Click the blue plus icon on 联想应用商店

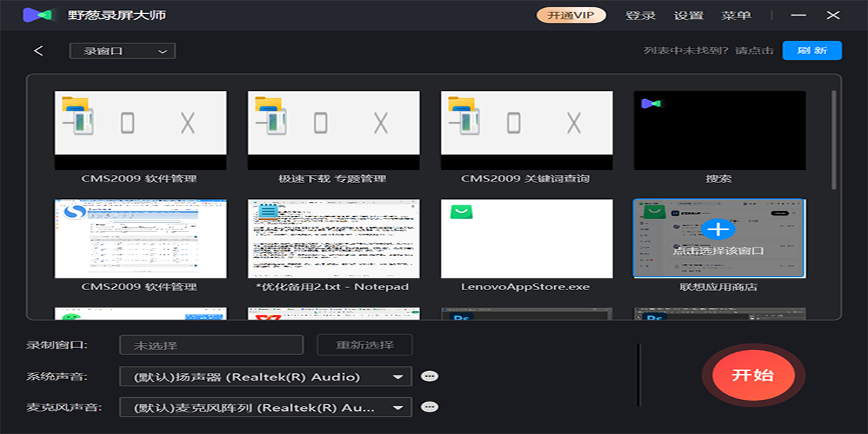coord(718,230)
